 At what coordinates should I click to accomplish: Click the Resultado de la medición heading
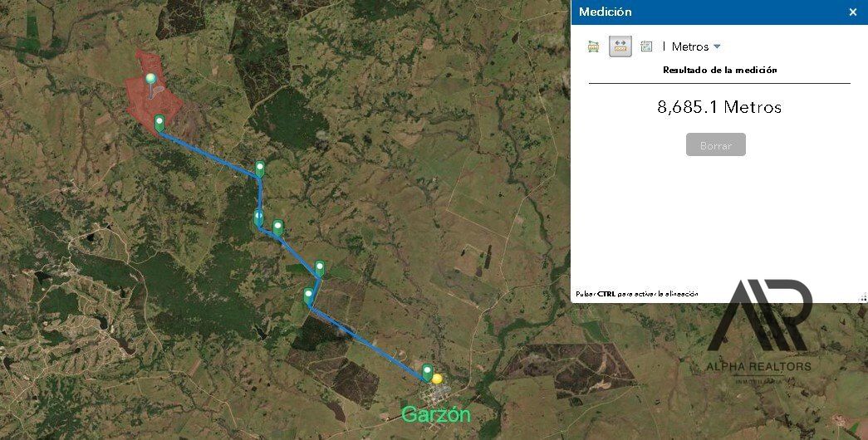[x=719, y=70]
